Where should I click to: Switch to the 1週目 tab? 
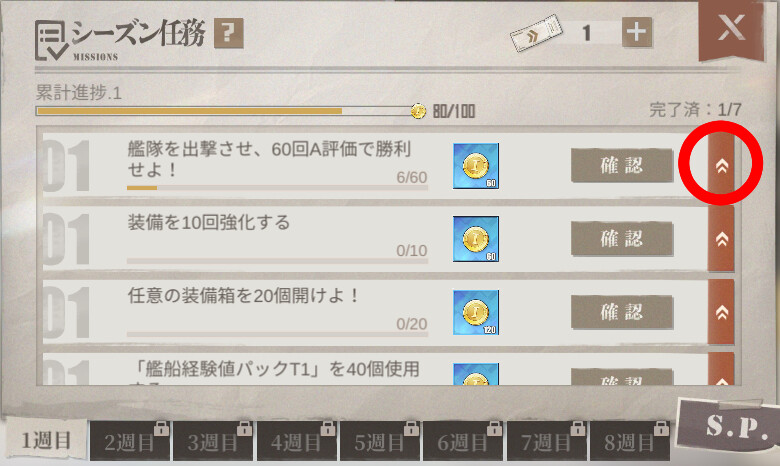click(x=46, y=441)
